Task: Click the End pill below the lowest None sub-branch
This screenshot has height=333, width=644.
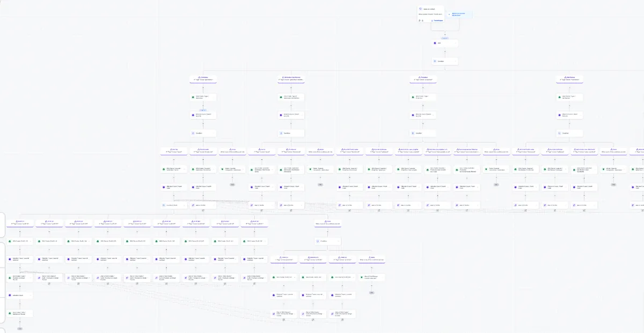Action: click(x=371, y=293)
